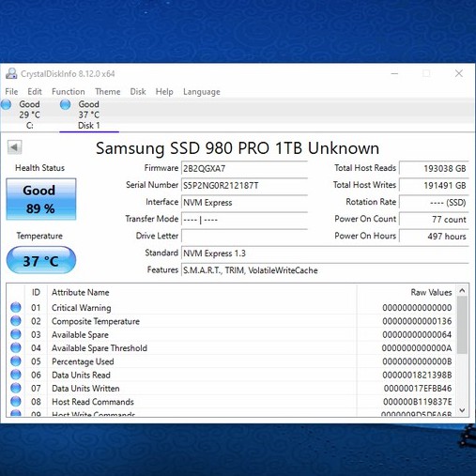Viewport: 476px width, 476px height.
Task: Click the Serial Number field S5P2NG0R212187T
Action: coord(244,185)
